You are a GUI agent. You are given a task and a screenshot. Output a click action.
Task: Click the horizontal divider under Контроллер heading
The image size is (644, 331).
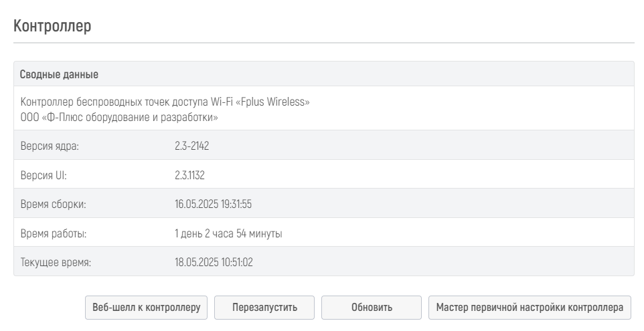click(x=324, y=43)
